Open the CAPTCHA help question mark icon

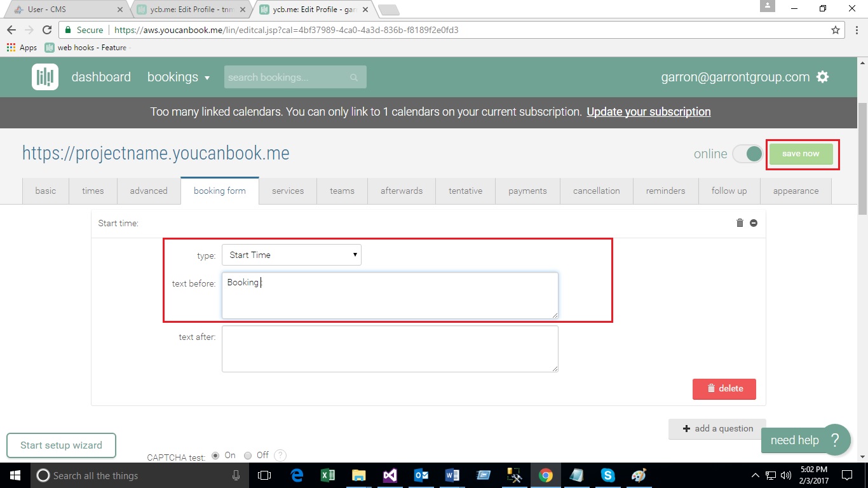pos(280,456)
